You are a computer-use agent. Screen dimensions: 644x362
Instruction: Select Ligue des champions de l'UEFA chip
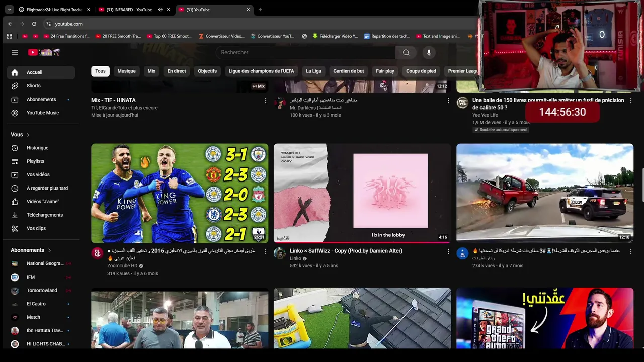[262, 71]
